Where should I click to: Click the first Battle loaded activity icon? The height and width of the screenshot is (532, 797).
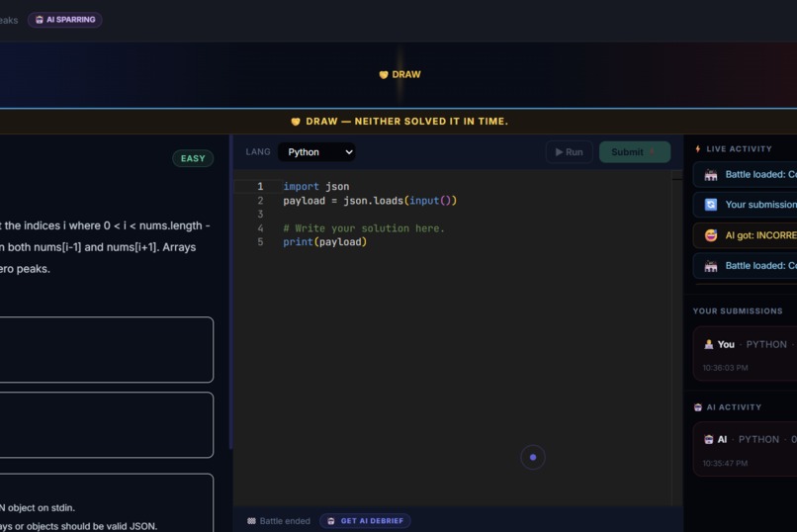pyautogui.click(x=711, y=175)
